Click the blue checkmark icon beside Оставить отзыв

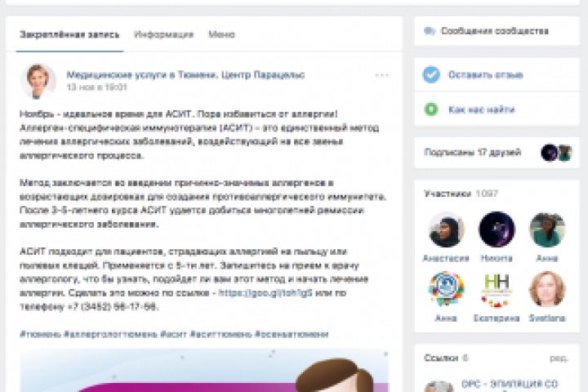[431, 74]
